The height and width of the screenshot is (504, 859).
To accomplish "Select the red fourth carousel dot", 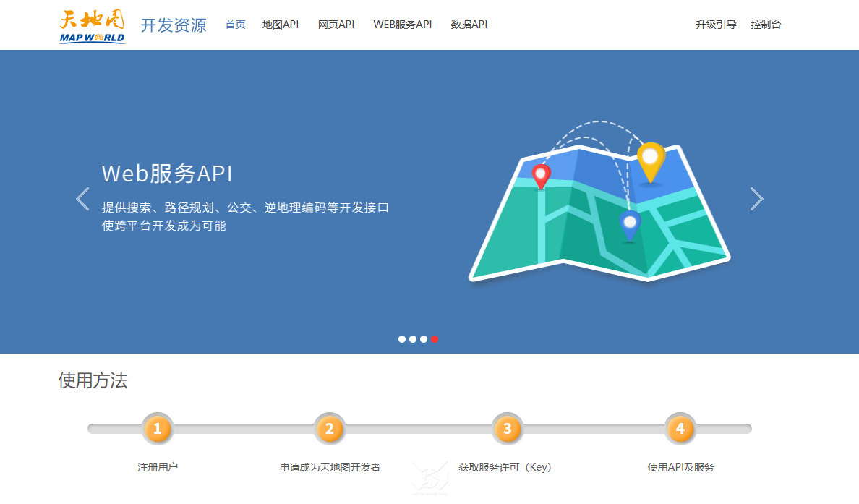I will click(435, 339).
